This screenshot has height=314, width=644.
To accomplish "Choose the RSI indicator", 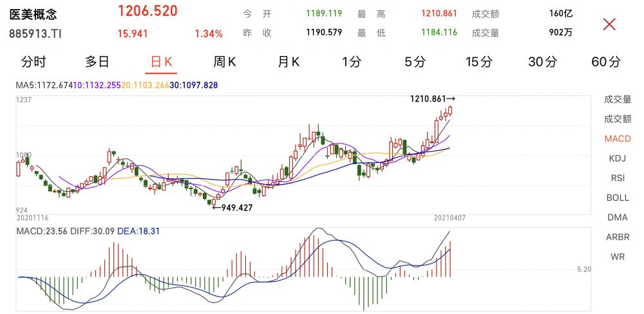I will tap(618, 178).
